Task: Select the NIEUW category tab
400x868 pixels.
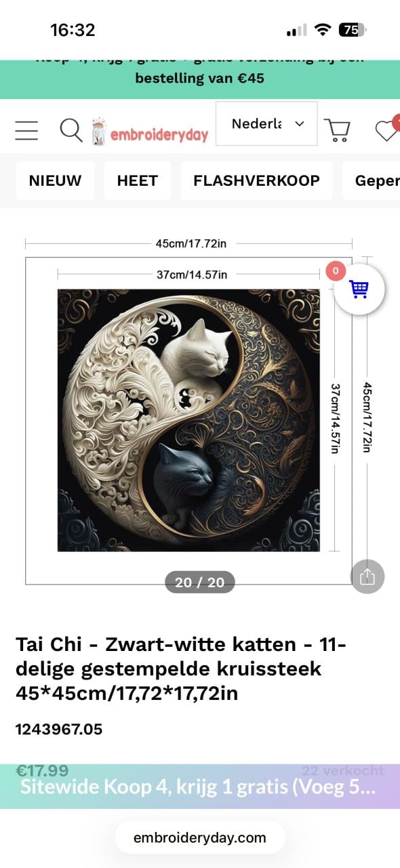Action: 55,180
